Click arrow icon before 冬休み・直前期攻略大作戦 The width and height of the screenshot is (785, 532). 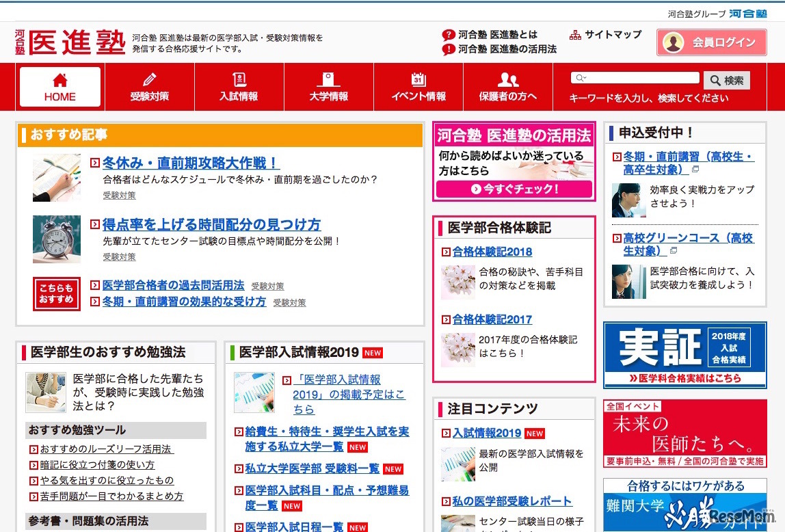94,162
